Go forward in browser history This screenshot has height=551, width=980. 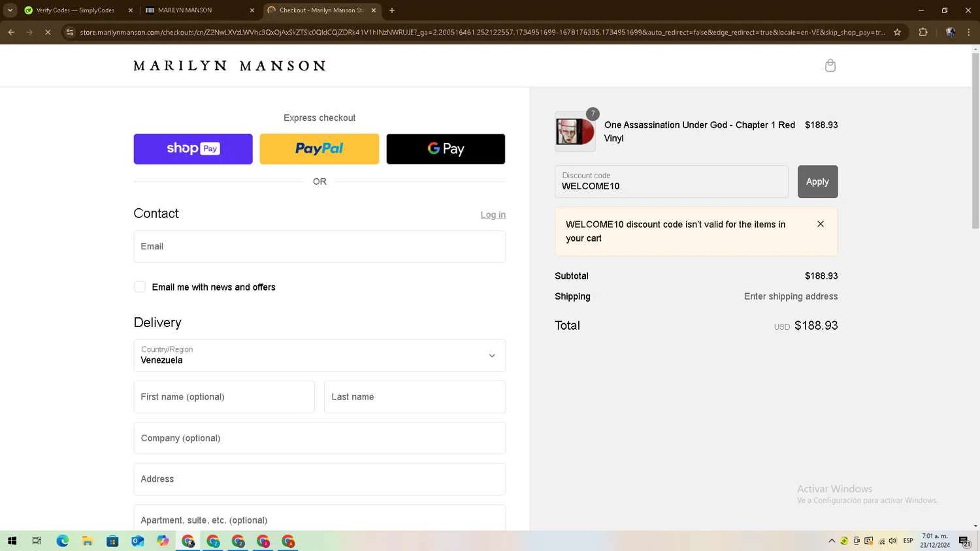[29, 32]
